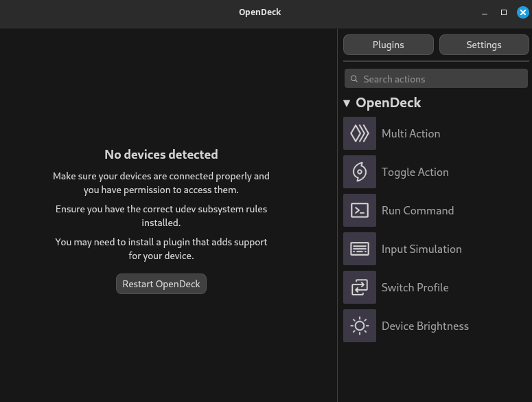
Task: Maximize the OpenDeck window
Action: pos(504,12)
